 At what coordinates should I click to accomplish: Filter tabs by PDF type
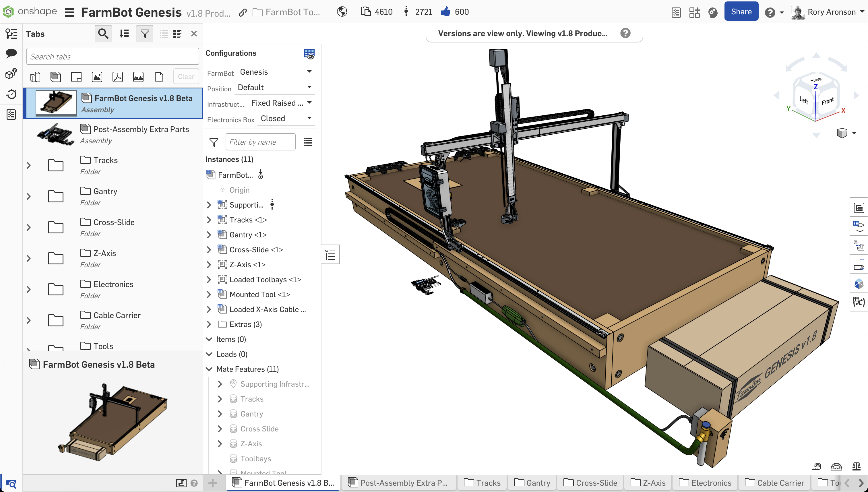click(x=118, y=77)
